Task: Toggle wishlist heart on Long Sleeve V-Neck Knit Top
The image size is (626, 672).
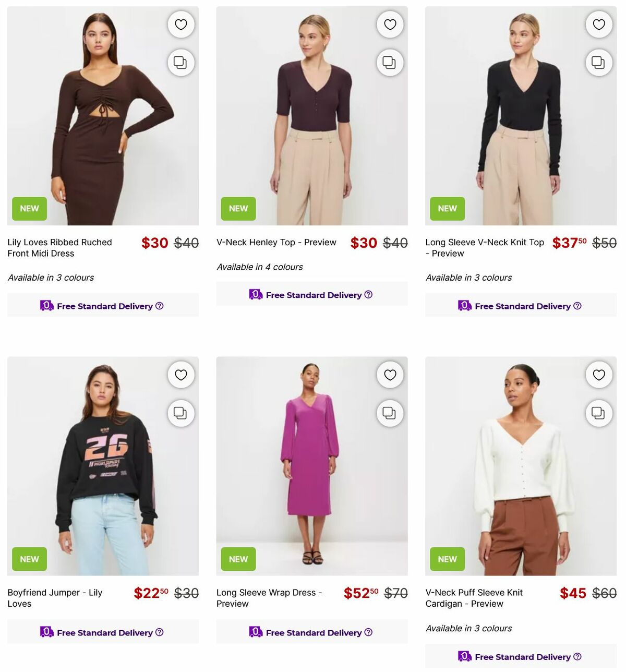Action: [x=599, y=24]
